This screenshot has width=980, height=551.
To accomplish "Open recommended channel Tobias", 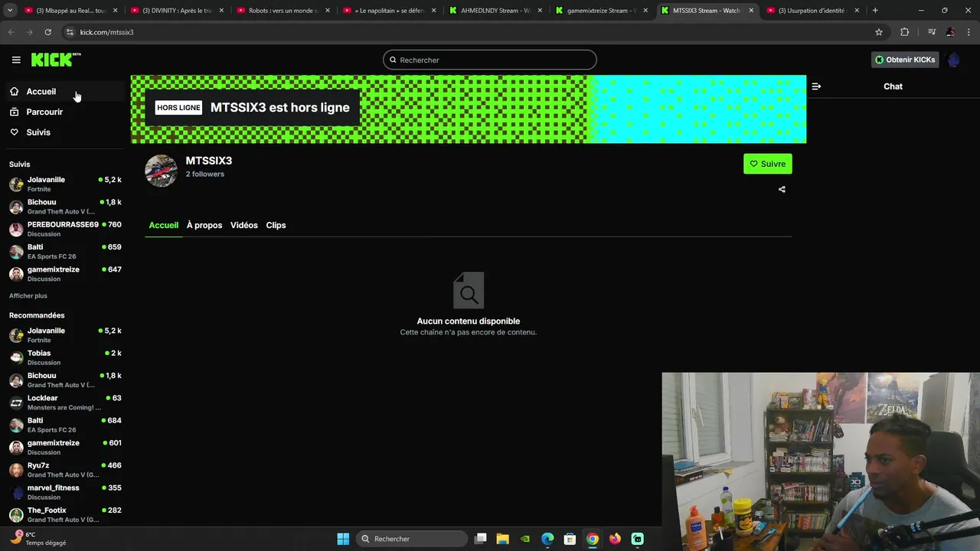I will point(65,357).
